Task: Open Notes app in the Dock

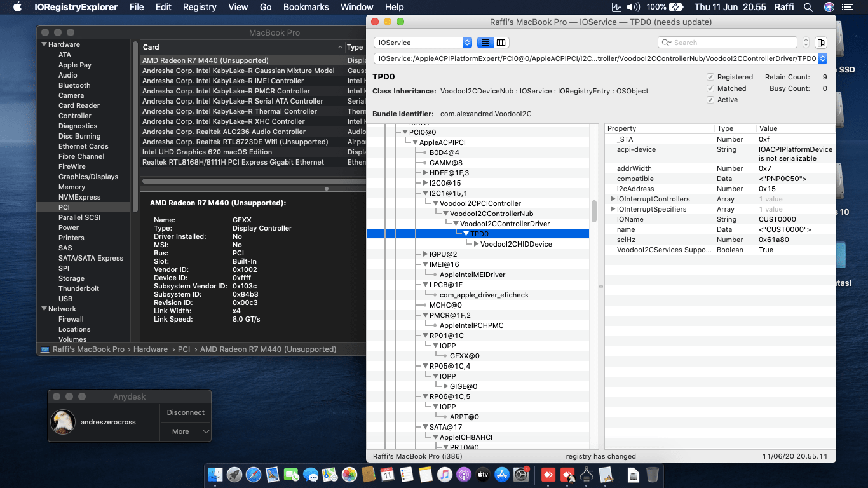Action: coord(426,474)
